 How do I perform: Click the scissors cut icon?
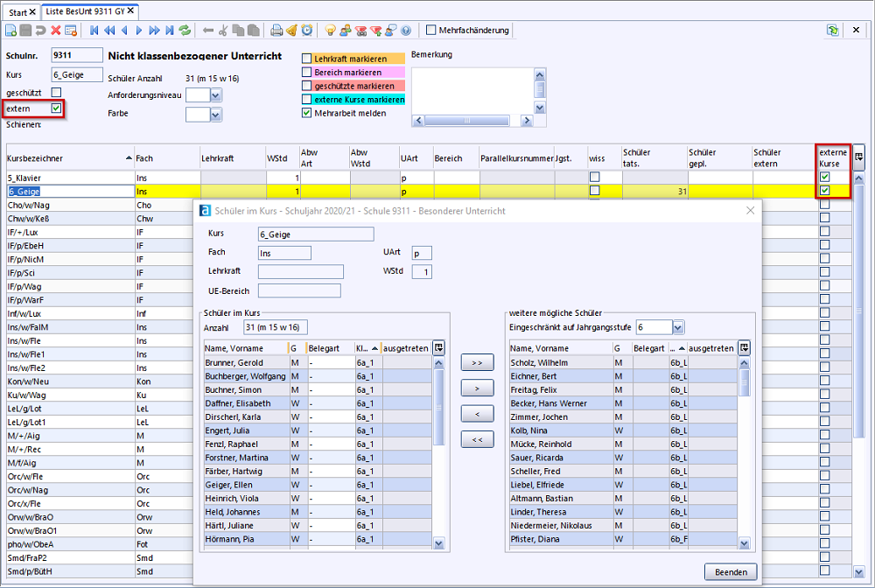pos(223,30)
